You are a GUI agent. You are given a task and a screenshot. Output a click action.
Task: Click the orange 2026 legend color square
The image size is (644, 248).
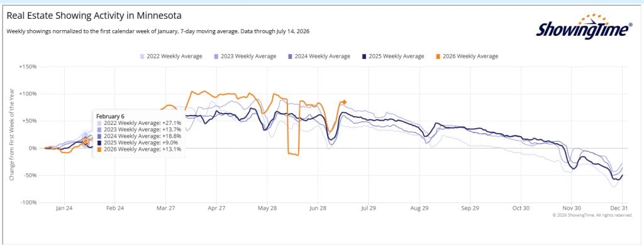pyautogui.click(x=438, y=57)
